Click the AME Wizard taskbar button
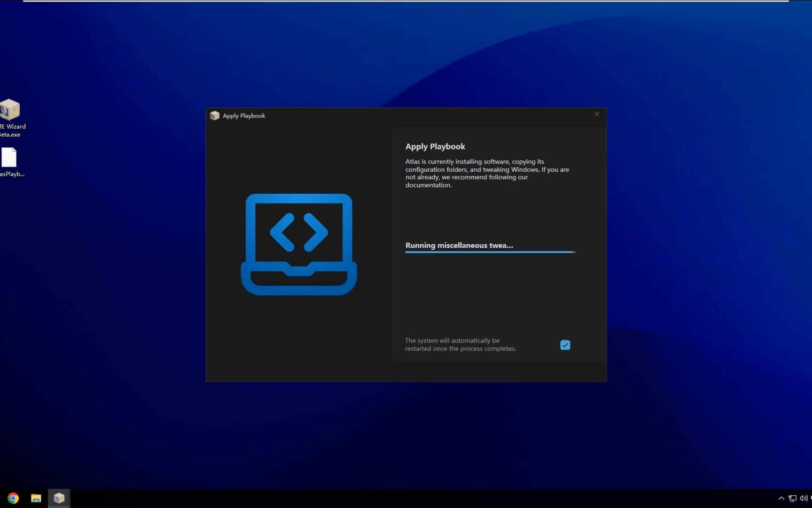The width and height of the screenshot is (812, 508). (x=59, y=498)
